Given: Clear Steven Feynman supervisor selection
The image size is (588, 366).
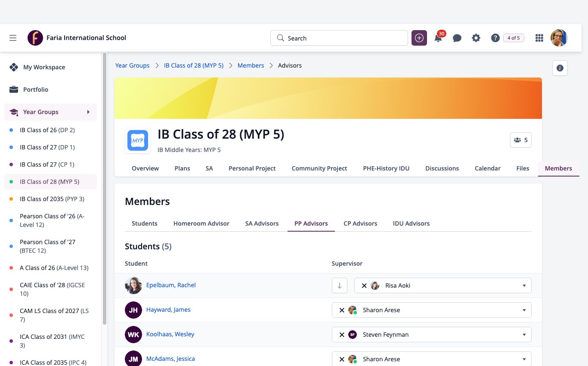Looking at the screenshot, I should (342, 335).
